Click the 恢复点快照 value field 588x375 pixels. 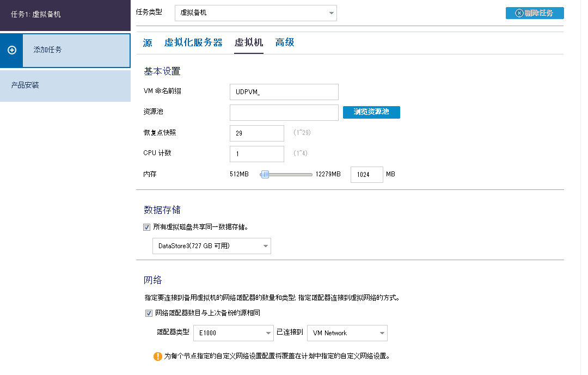[256, 133]
